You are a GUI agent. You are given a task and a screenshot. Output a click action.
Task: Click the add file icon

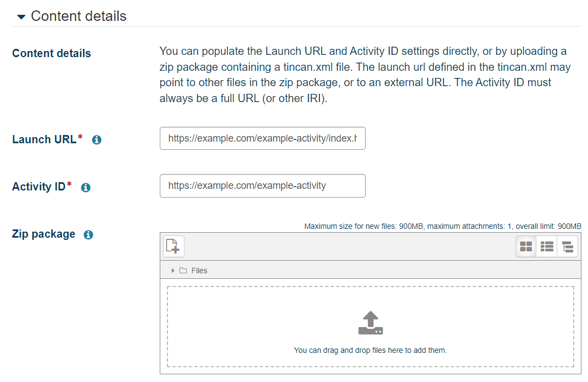pos(173,246)
